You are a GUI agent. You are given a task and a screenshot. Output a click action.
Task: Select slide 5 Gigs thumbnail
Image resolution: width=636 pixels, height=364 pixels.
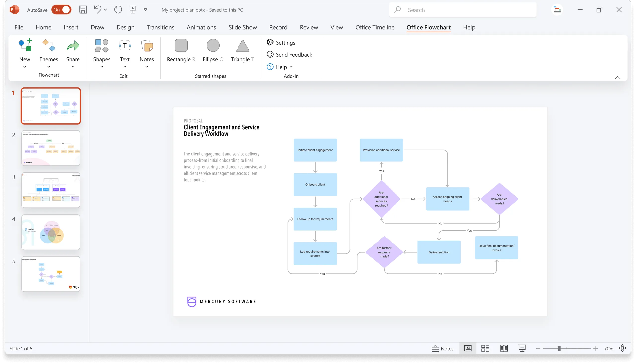point(51,274)
